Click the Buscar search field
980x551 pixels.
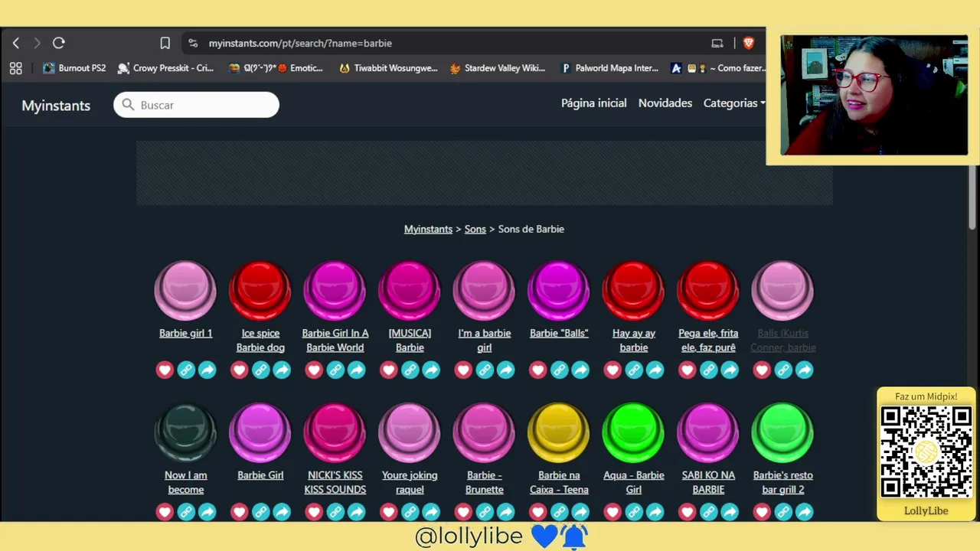(x=197, y=105)
